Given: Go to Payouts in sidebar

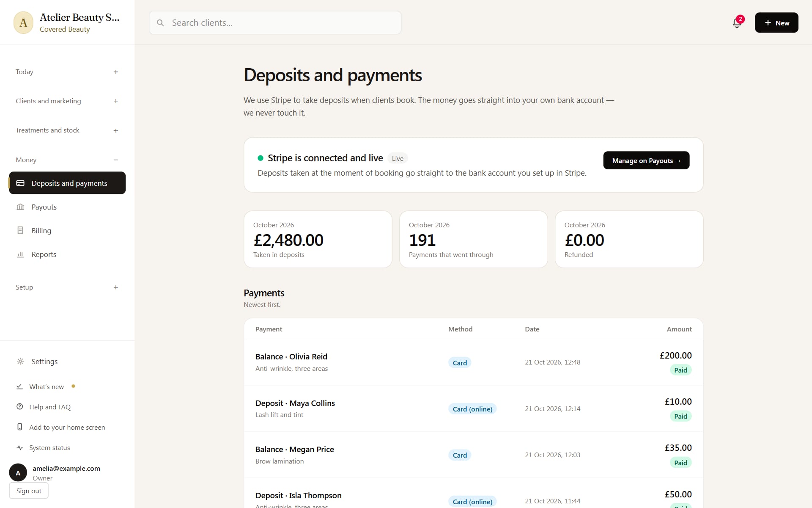Looking at the screenshot, I should tap(67, 207).
